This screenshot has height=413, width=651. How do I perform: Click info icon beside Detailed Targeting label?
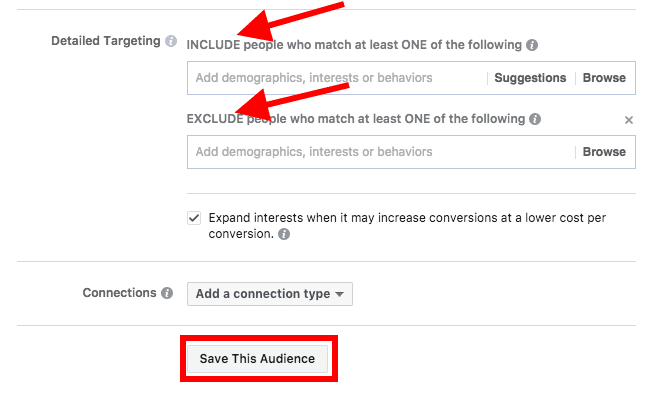click(x=171, y=42)
